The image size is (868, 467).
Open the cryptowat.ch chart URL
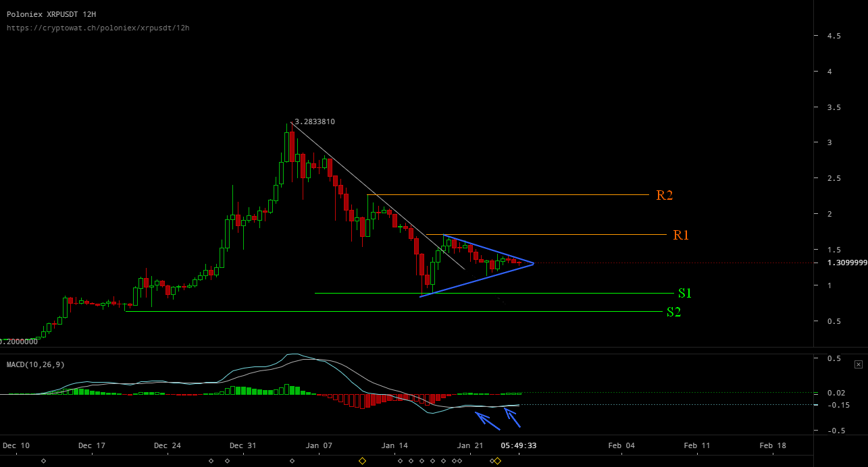[98, 28]
